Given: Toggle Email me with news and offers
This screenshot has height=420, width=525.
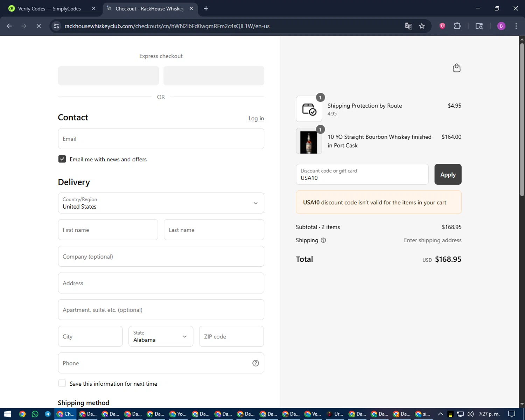Looking at the screenshot, I should pos(62,159).
